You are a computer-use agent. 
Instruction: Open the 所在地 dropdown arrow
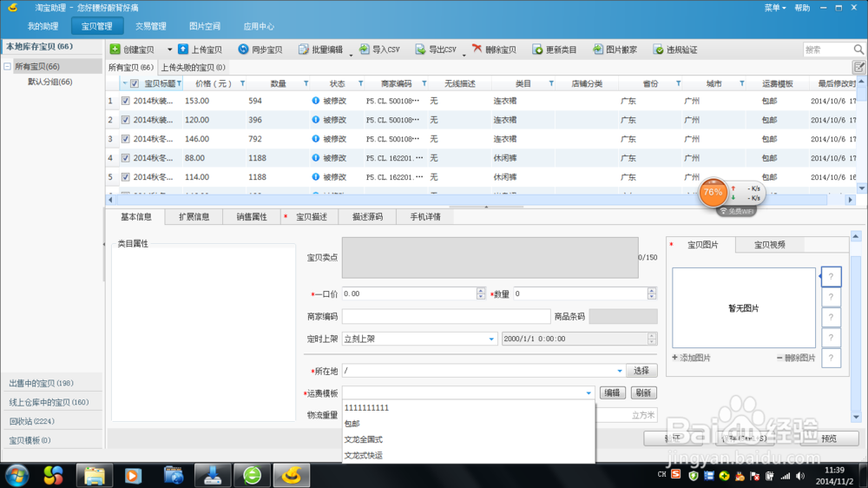point(620,371)
